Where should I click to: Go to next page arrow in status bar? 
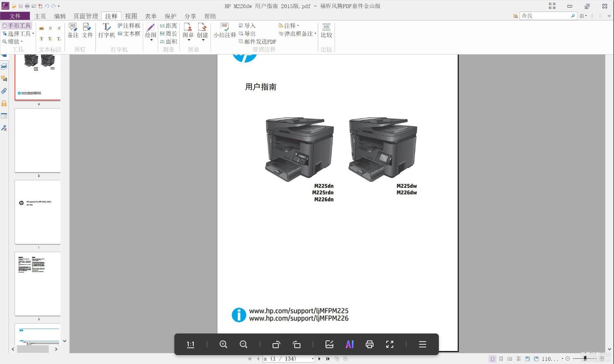coord(319,359)
